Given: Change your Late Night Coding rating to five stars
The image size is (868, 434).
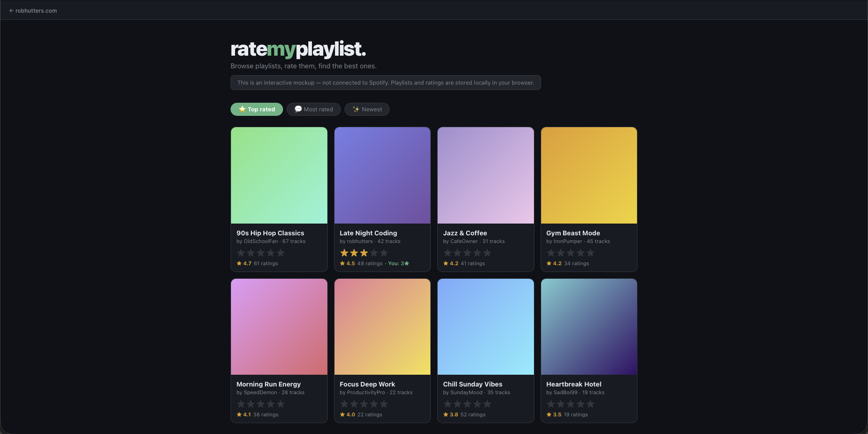Looking at the screenshot, I should (x=384, y=253).
